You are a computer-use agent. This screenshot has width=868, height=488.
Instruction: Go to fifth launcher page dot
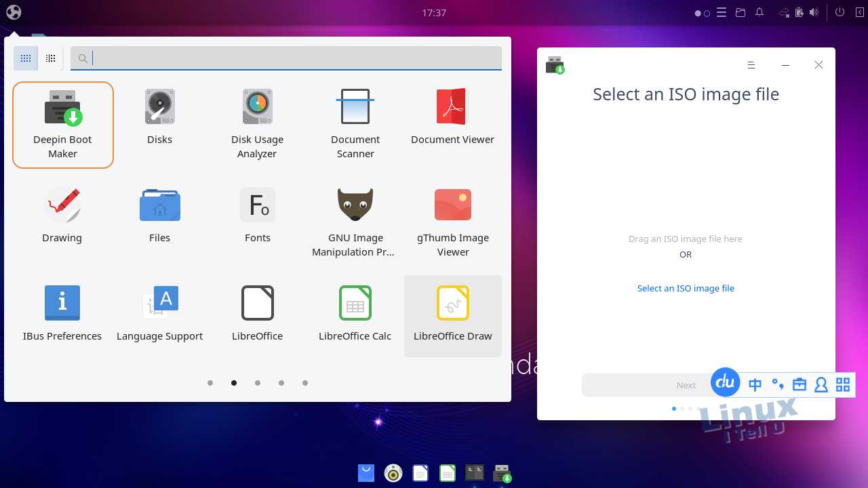click(x=305, y=383)
